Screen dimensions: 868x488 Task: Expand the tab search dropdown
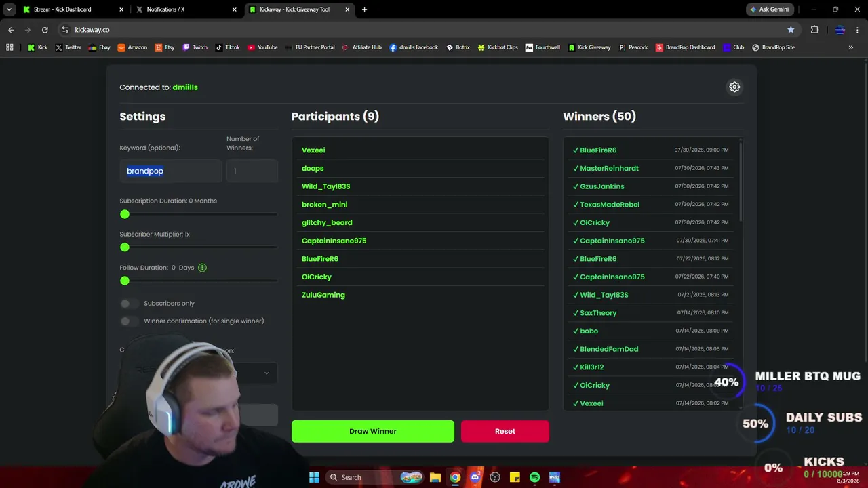[x=9, y=9]
